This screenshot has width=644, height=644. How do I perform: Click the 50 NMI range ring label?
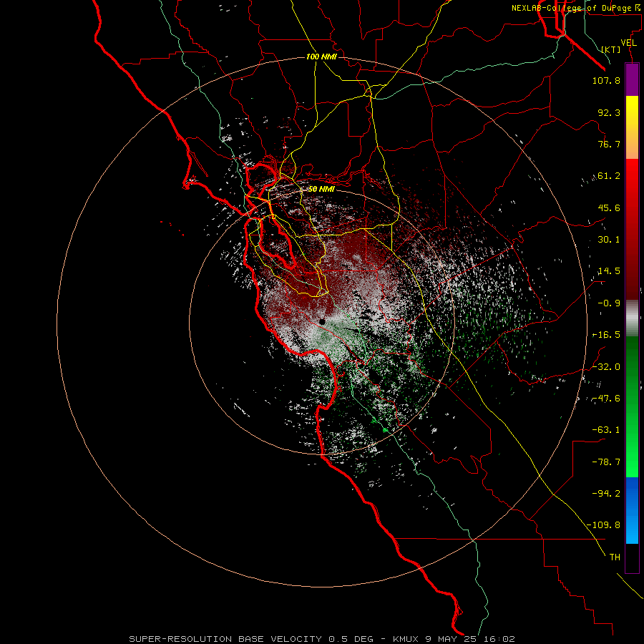(x=321, y=189)
